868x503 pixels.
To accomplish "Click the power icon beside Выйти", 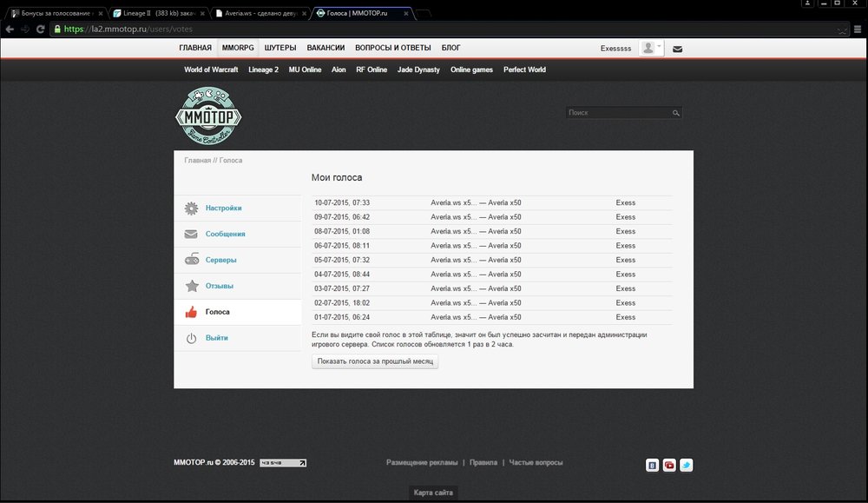I will (x=191, y=338).
